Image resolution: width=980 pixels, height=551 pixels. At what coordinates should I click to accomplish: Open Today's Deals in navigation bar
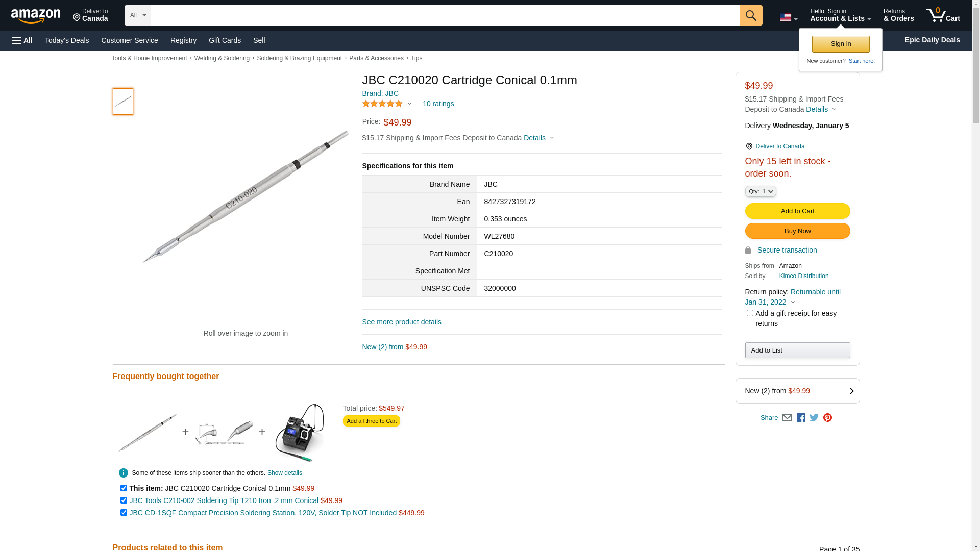click(x=67, y=40)
